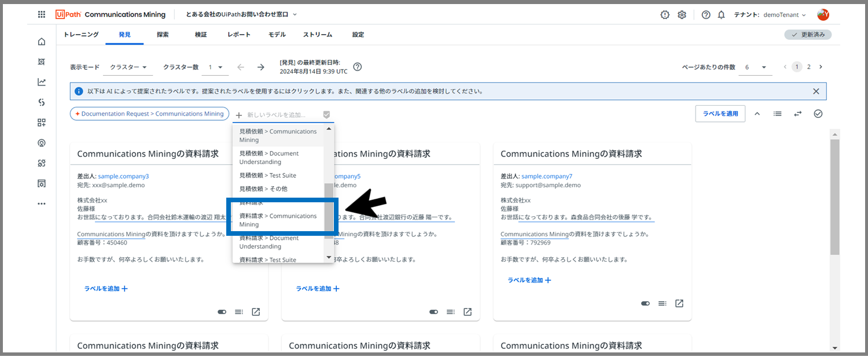Open the project name dropdown in header
Viewport: 868px width, 356px height.
241,14
